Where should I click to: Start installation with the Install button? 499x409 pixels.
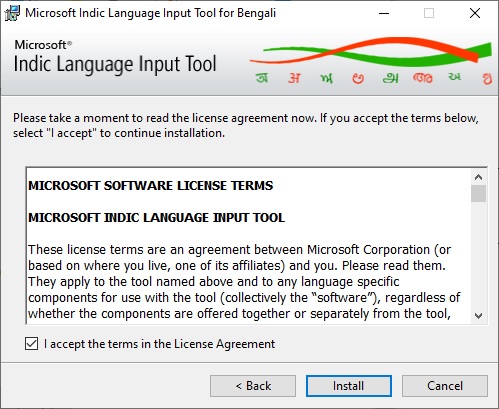click(x=349, y=386)
